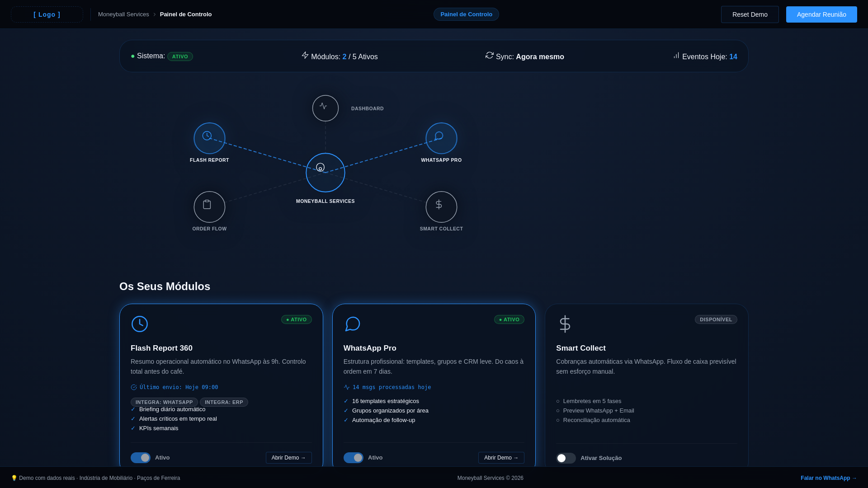Select the WhatsApp Pro chat node
The height and width of the screenshot is (488, 868).
(x=441, y=138)
